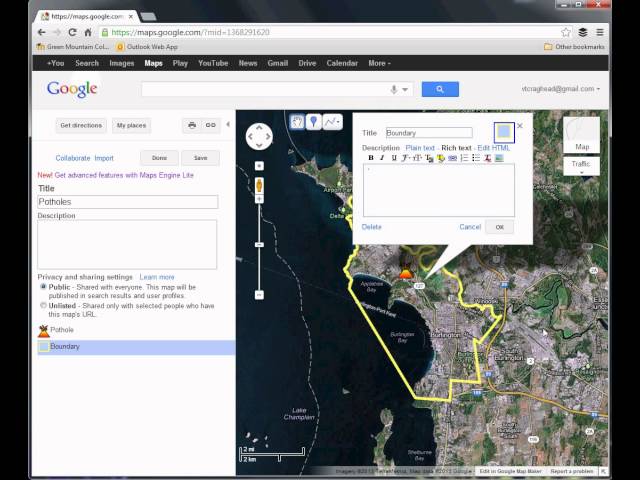
Task: Edit the Potholes map title field
Action: 128,202
